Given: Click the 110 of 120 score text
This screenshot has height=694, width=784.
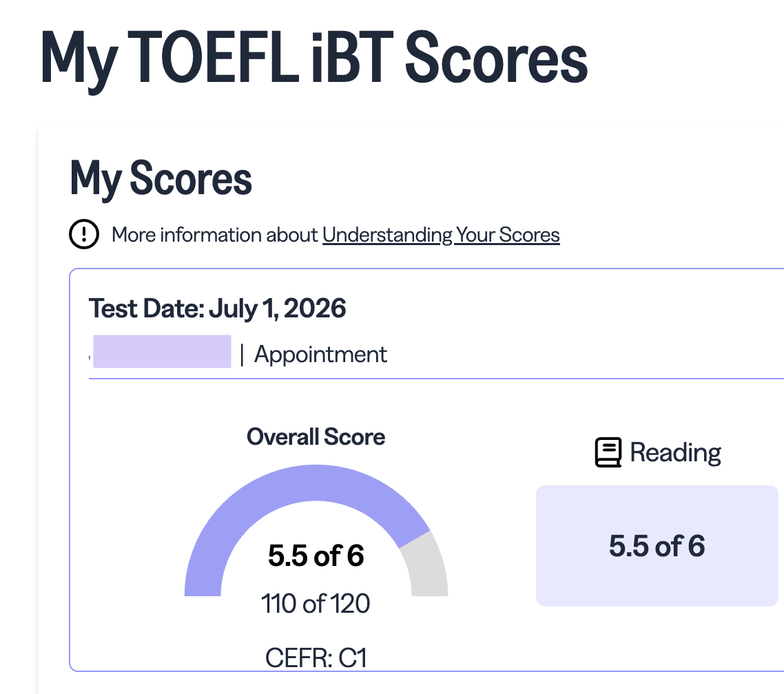Looking at the screenshot, I should coord(316,604).
